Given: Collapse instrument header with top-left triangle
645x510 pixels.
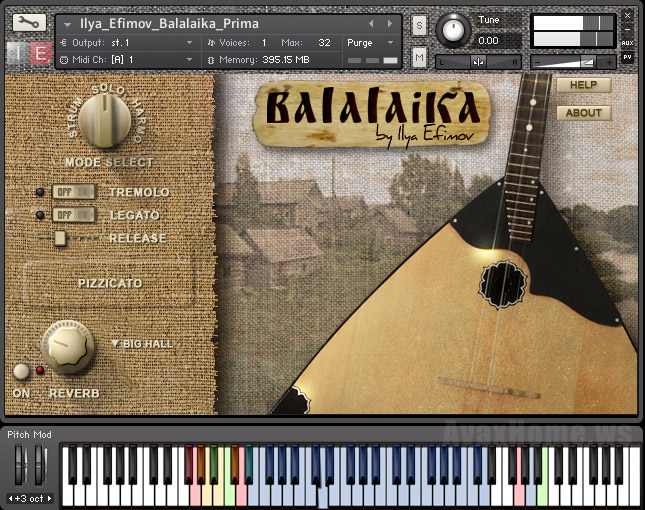Looking at the screenshot, I should (x=67, y=25).
